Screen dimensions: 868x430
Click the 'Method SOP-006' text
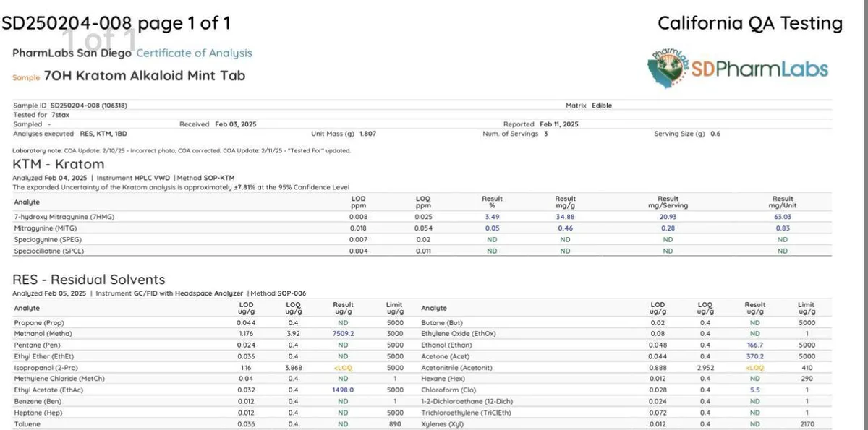(278, 293)
